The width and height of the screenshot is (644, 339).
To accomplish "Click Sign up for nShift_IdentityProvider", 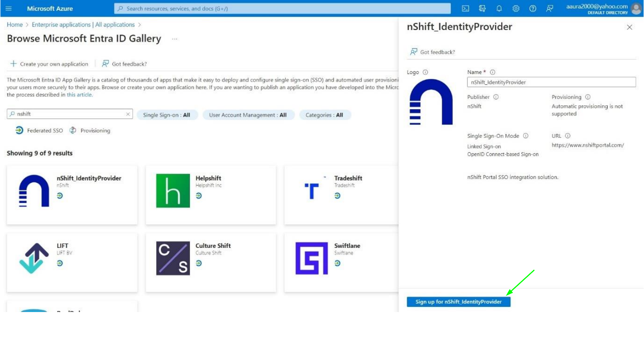I will [x=458, y=302].
